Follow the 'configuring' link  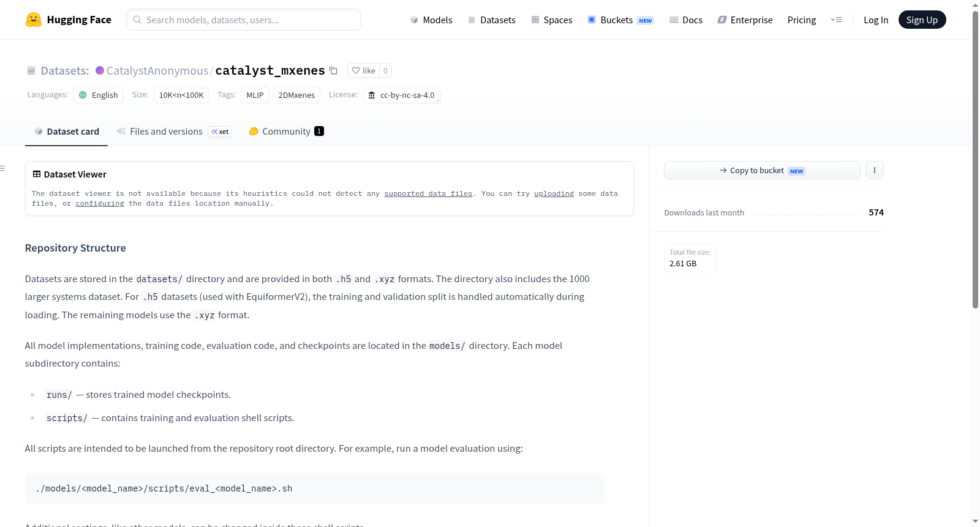pyautogui.click(x=100, y=203)
